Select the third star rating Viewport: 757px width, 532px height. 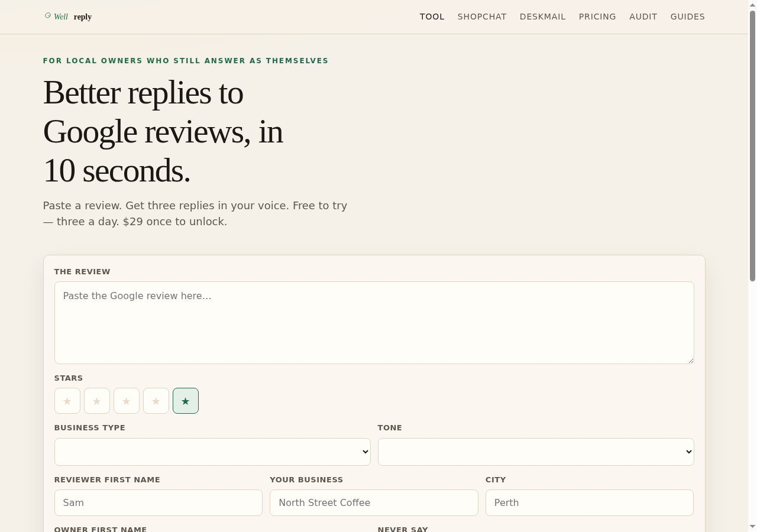coord(127,401)
